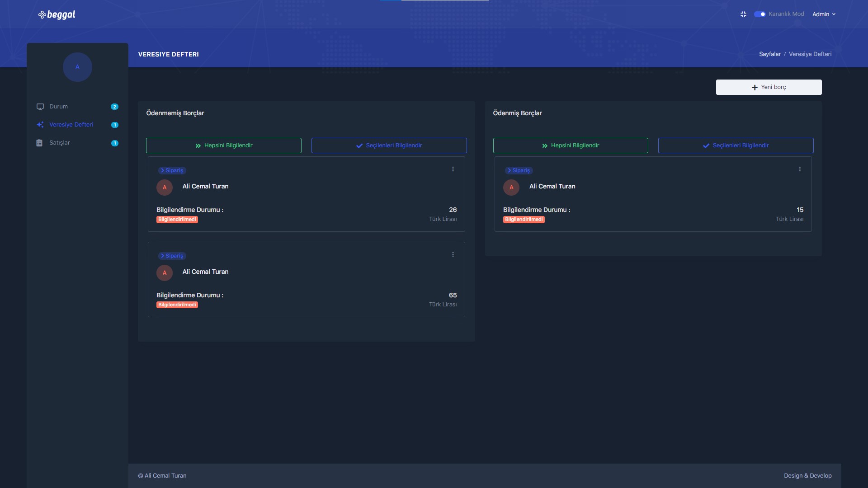
Task: Click the Sipariş tag on the 15 lira debt
Action: (519, 170)
